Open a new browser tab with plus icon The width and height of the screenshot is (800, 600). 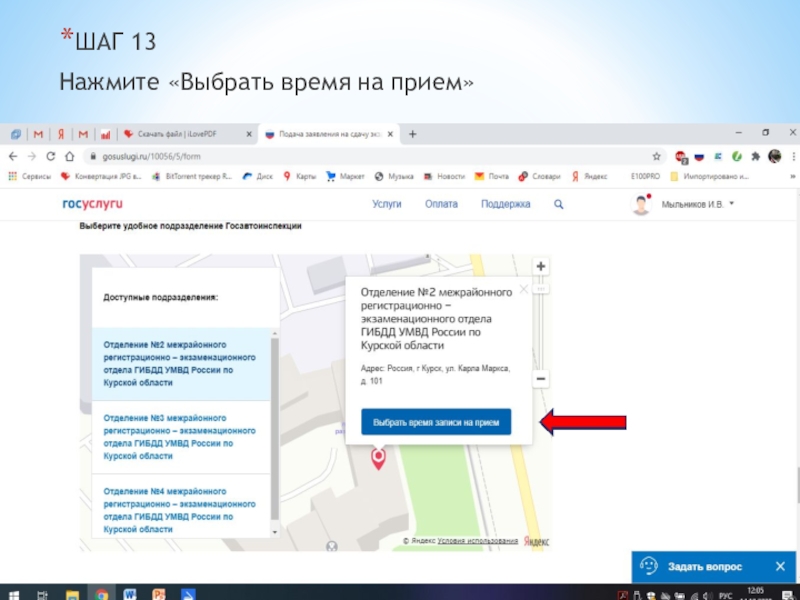click(412, 134)
